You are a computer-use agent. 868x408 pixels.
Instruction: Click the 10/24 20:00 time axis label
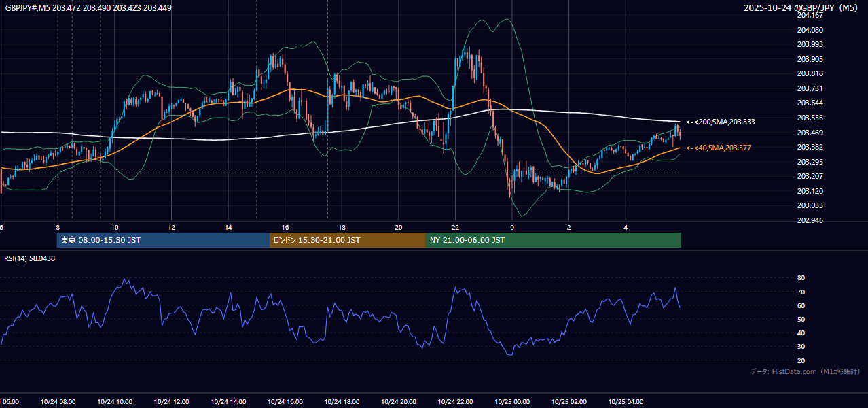click(x=399, y=401)
